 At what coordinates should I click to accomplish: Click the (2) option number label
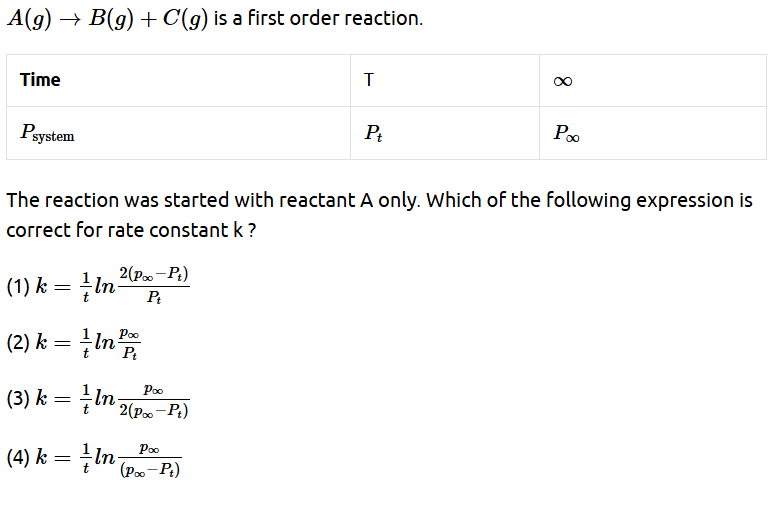tap(18, 343)
